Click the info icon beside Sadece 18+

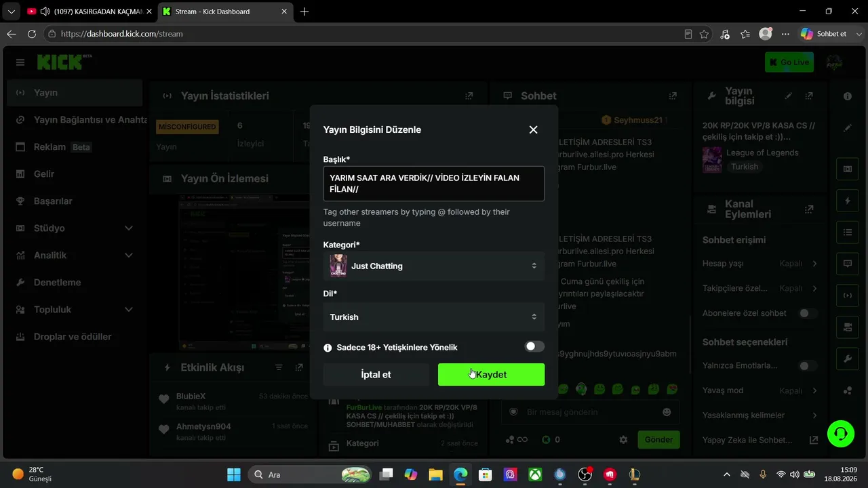click(x=328, y=348)
